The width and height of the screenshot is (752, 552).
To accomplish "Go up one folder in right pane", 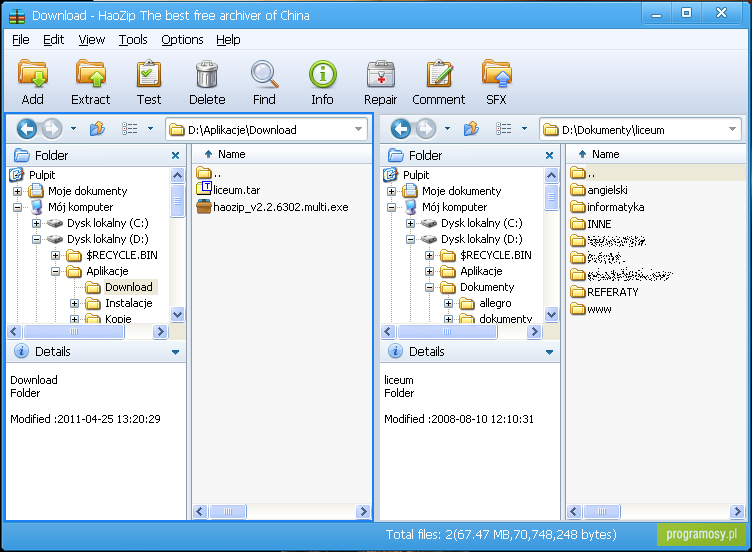I will pos(471,129).
